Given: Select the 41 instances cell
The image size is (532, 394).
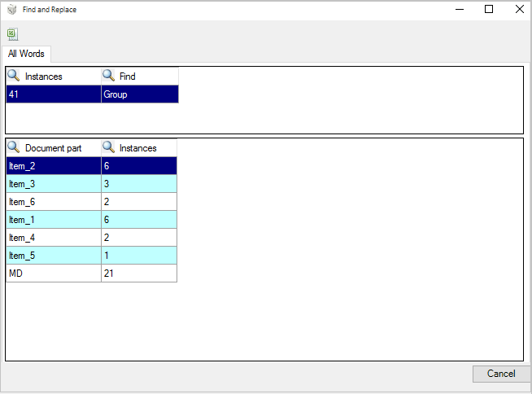Looking at the screenshot, I should click(x=54, y=94).
